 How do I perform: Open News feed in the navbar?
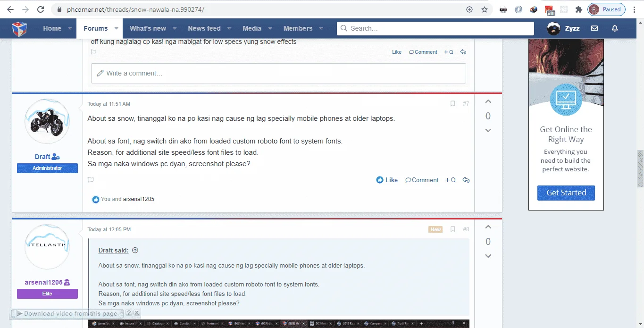(x=204, y=28)
